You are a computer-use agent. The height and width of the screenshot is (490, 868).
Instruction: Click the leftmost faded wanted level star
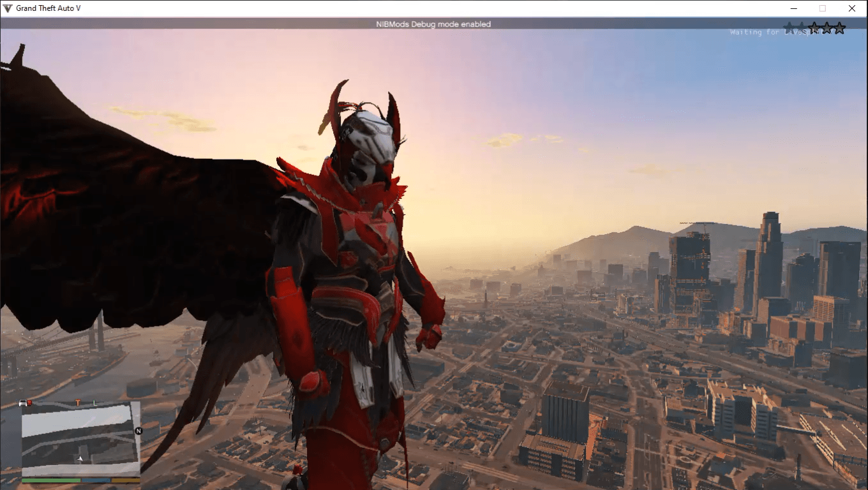point(789,28)
